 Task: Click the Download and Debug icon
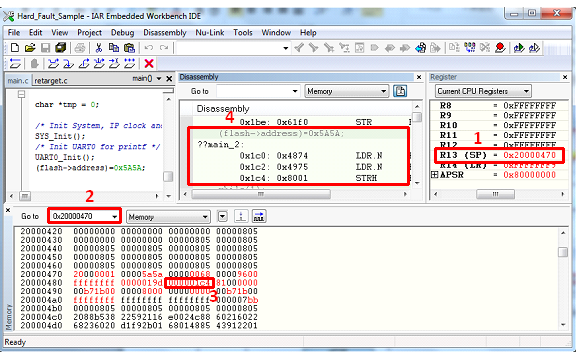pos(519,48)
